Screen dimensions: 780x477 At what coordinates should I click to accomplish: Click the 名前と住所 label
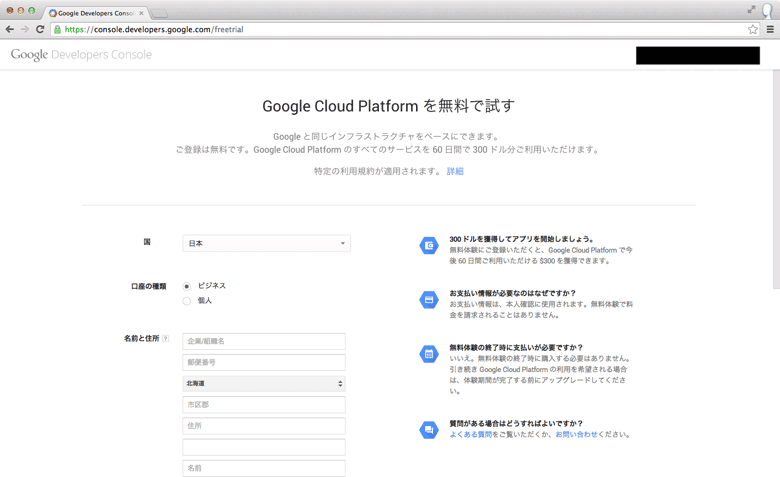(x=141, y=338)
